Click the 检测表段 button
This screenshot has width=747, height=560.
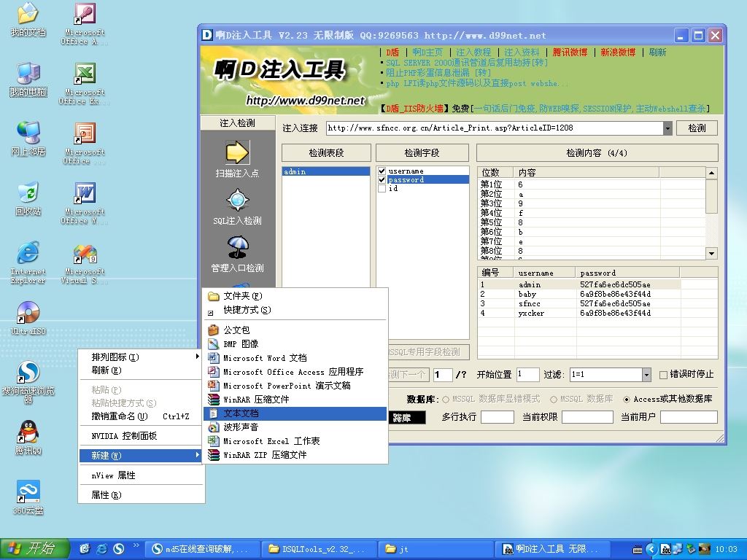tap(326, 153)
